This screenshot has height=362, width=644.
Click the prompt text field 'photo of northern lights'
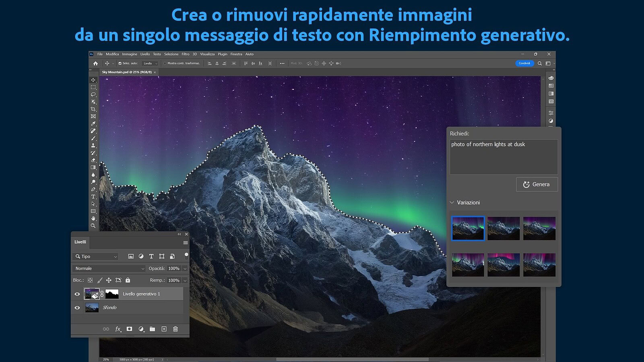click(504, 157)
